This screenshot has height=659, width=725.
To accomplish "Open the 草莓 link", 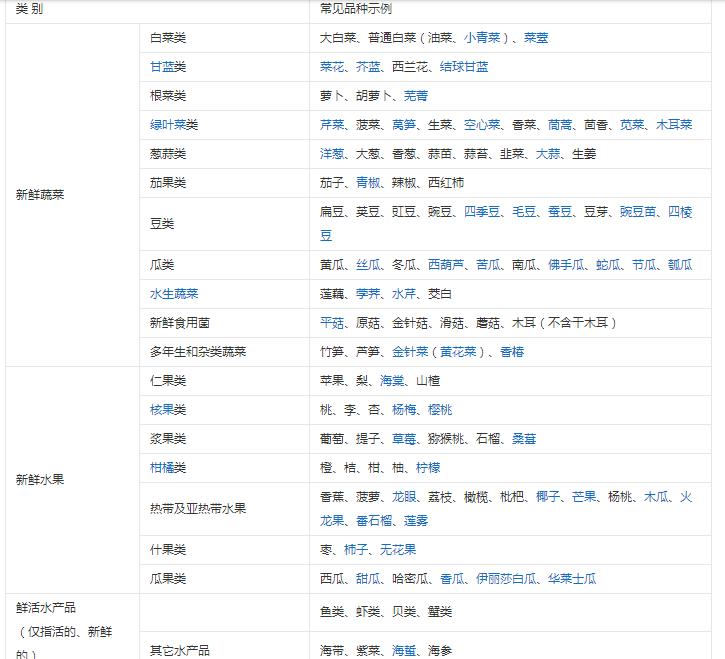I will (x=404, y=439).
